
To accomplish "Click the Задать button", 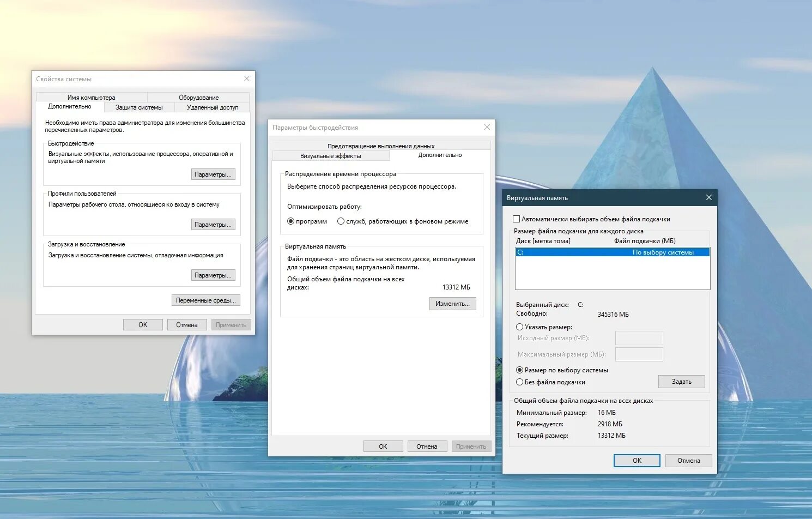I will (681, 382).
